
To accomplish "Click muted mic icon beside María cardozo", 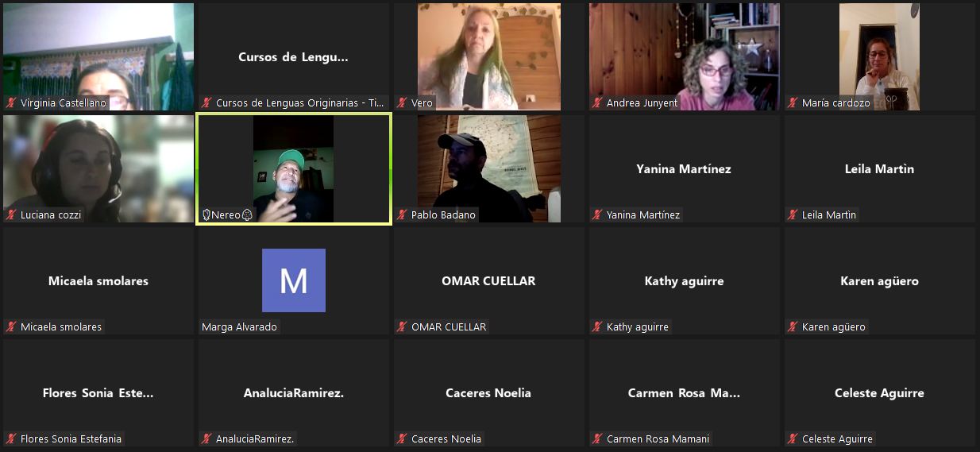I will pyautogui.click(x=793, y=103).
